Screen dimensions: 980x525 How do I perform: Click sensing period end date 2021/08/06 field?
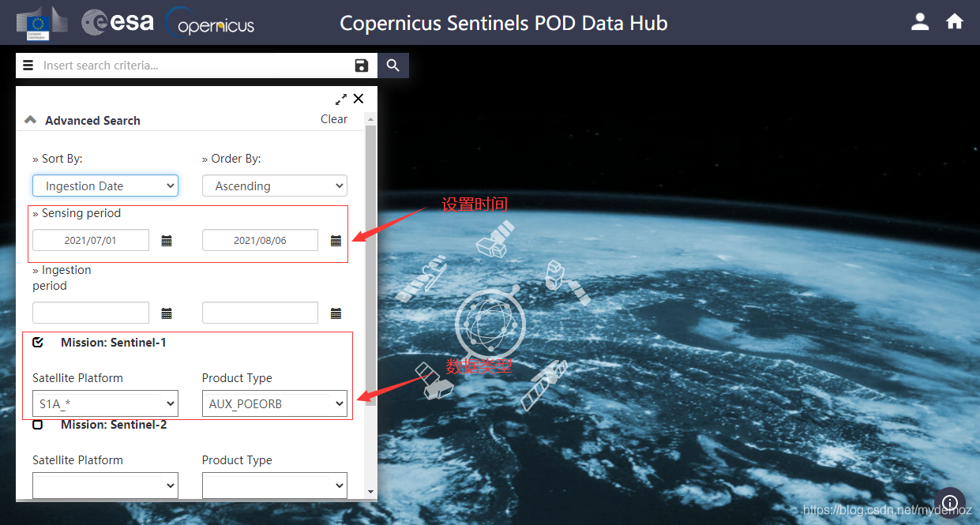[260, 240]
